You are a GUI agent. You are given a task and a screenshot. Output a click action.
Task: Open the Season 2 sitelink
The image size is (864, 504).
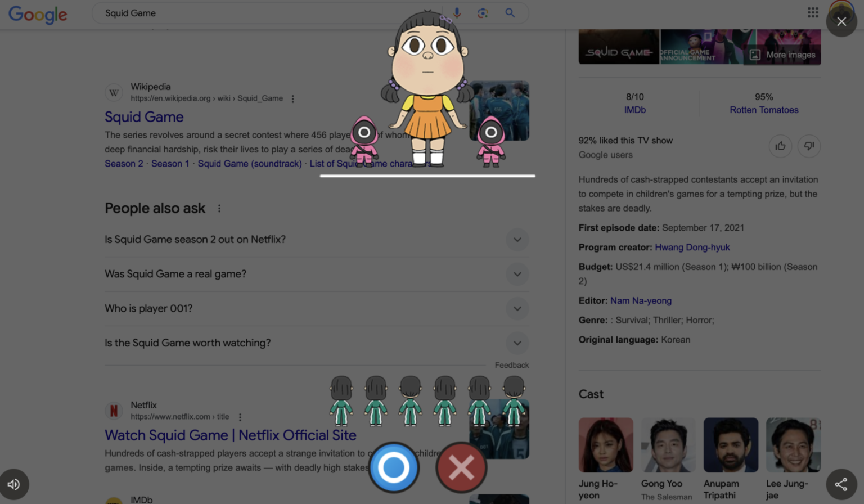[x=124, y=164]
